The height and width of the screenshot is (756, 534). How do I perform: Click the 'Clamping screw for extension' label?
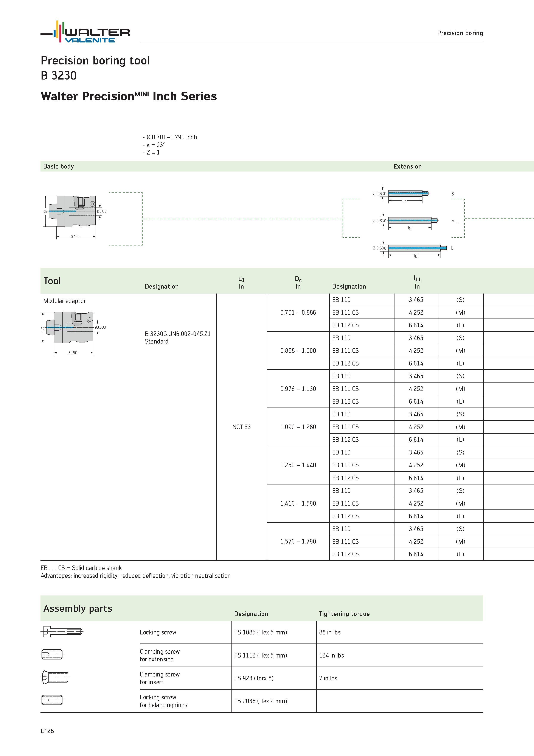[160, 655]
